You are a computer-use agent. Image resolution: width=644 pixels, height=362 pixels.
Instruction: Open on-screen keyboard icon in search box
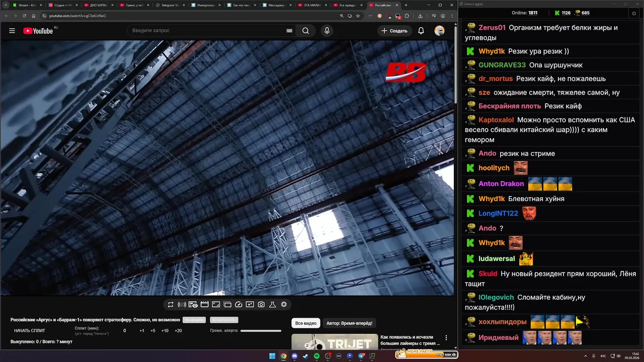[x=289, y=31]
